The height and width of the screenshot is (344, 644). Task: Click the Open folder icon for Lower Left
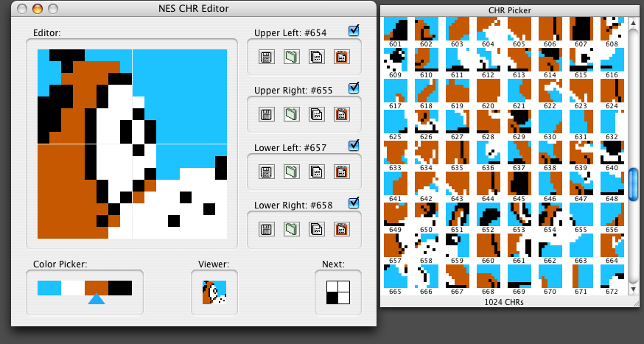click(292, 172)
